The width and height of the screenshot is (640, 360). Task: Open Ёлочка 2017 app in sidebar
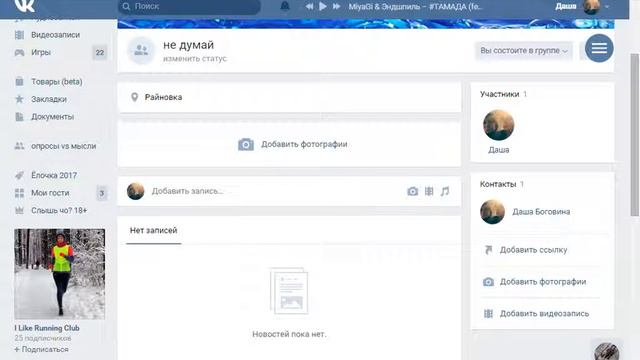54,175
